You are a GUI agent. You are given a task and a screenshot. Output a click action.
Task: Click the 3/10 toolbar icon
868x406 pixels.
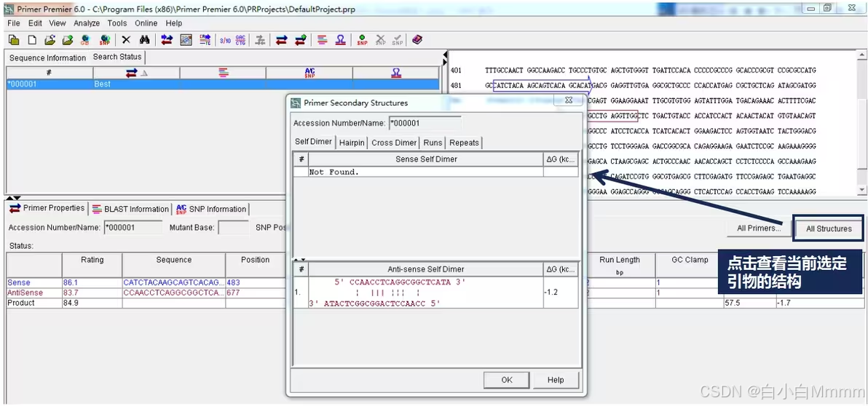(x=225, y=40)
